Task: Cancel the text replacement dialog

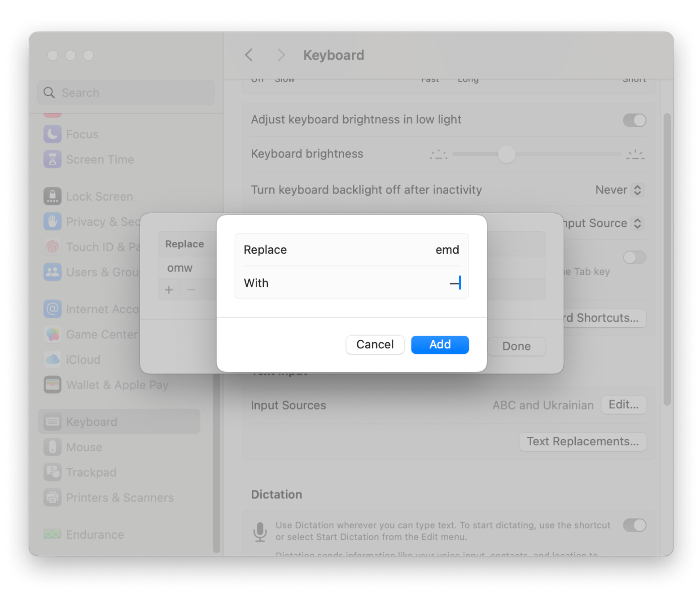Action: point(375,344)
